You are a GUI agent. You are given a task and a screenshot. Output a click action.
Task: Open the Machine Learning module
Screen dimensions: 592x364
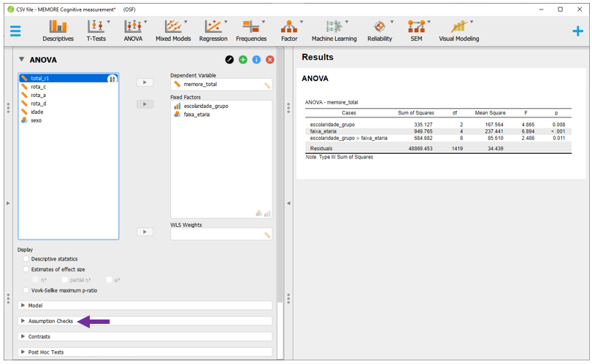334,30
